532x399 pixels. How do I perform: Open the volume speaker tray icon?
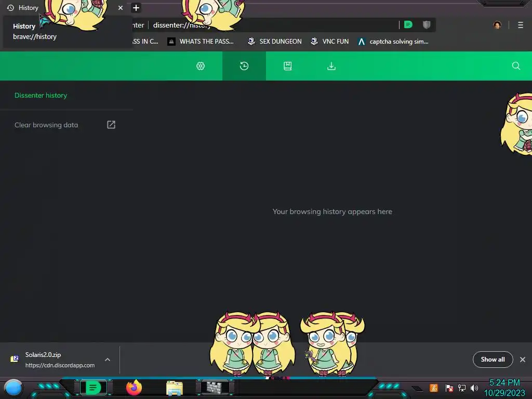tap(474, 388)
